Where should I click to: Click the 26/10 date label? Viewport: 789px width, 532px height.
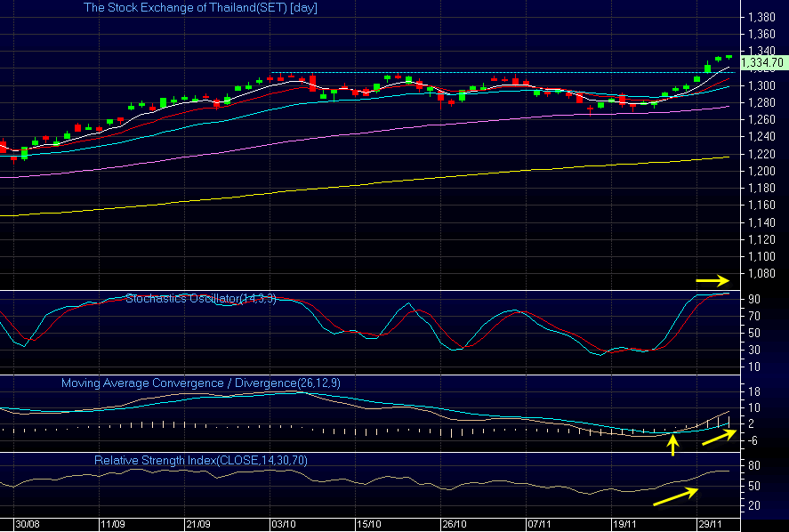455,524
